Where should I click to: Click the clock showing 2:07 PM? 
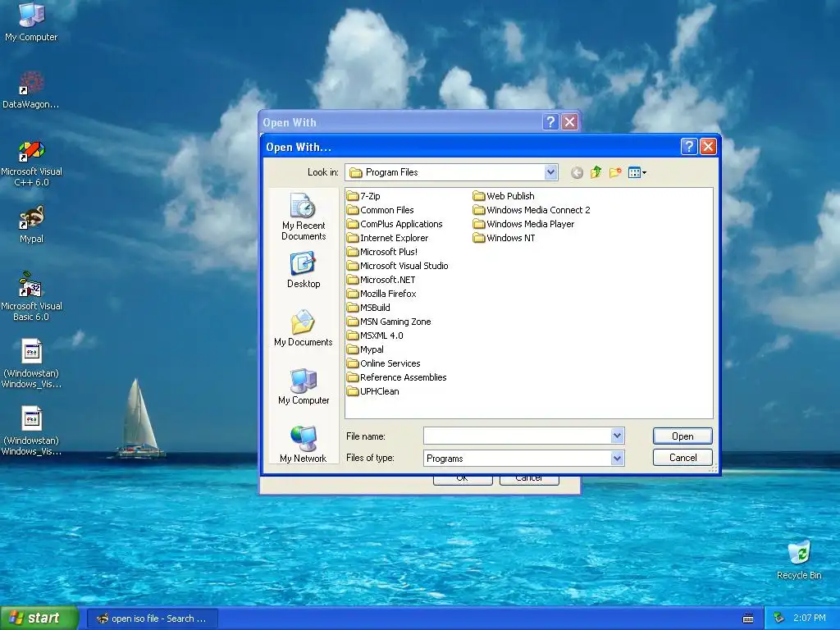click(x=810, y=619)
